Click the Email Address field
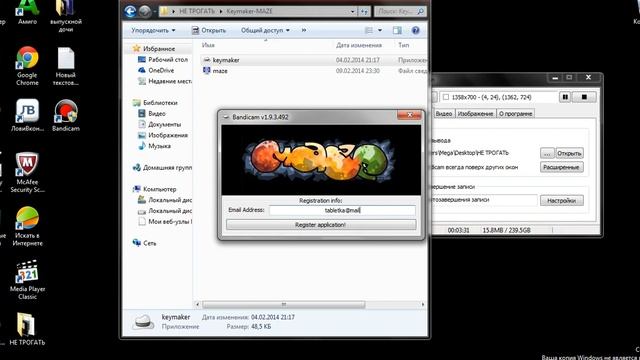Image resolution: width=640 pixels, height=360 pixels. click(x=342, y=210)
